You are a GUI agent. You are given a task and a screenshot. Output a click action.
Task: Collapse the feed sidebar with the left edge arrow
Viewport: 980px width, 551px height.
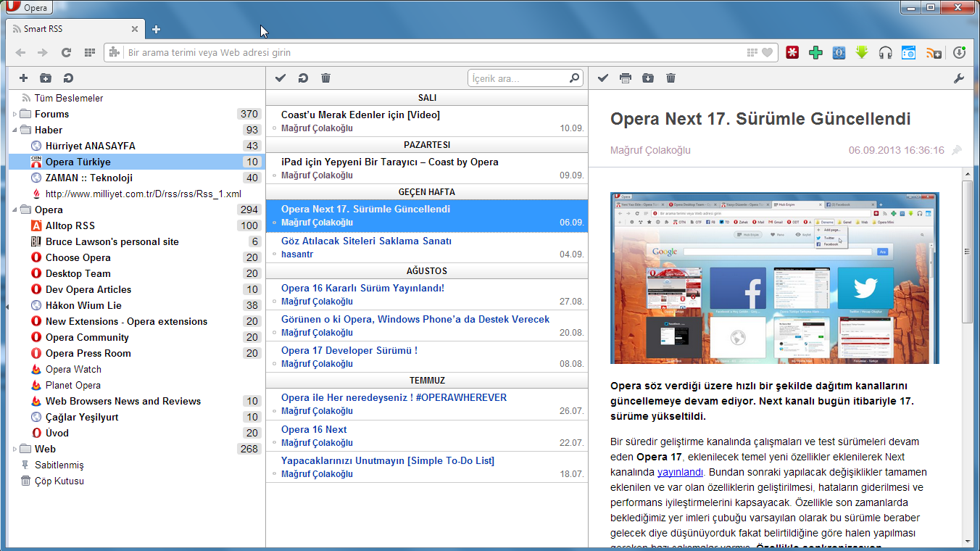tap(7, 307)
